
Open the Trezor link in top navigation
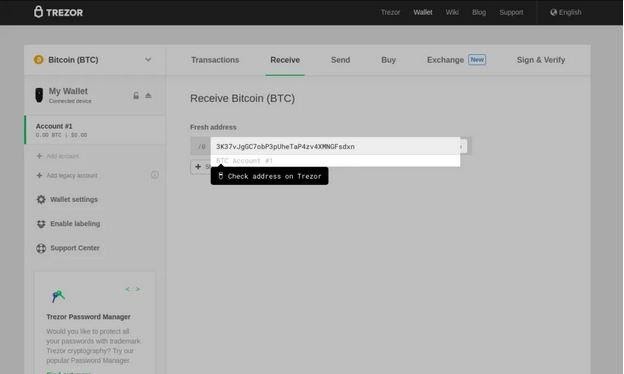390,12
